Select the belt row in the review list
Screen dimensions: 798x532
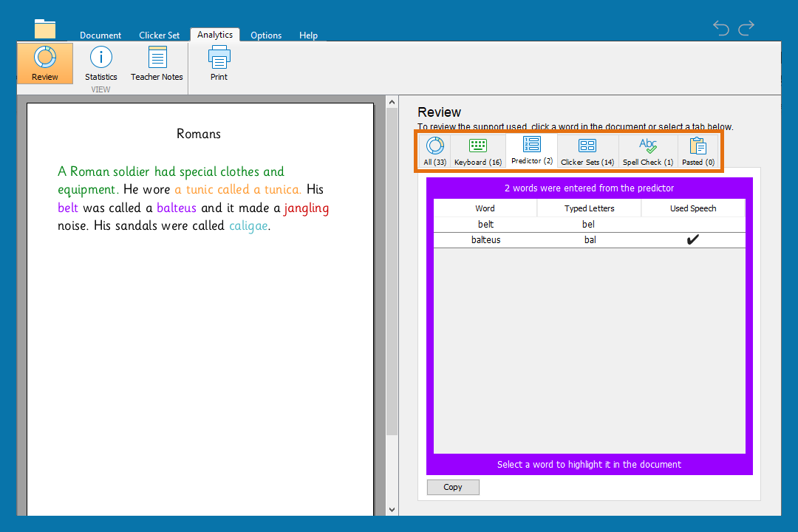[x=485, y=224]
